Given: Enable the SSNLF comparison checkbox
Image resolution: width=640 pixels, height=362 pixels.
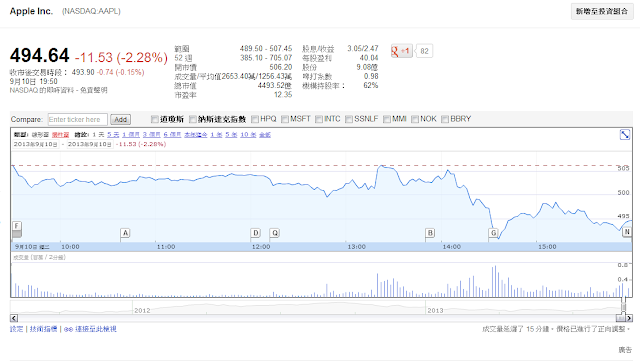Looking at the screenshot, I should (x=349, y=119).
